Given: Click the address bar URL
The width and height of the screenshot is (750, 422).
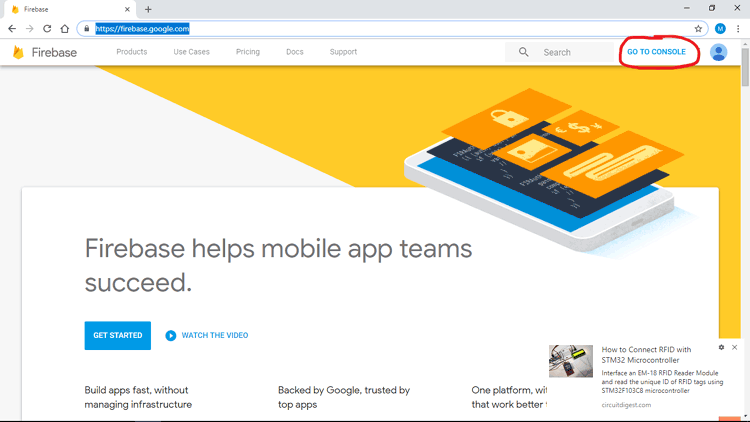Looking at the screenshot, I should (x=142, y=29).
